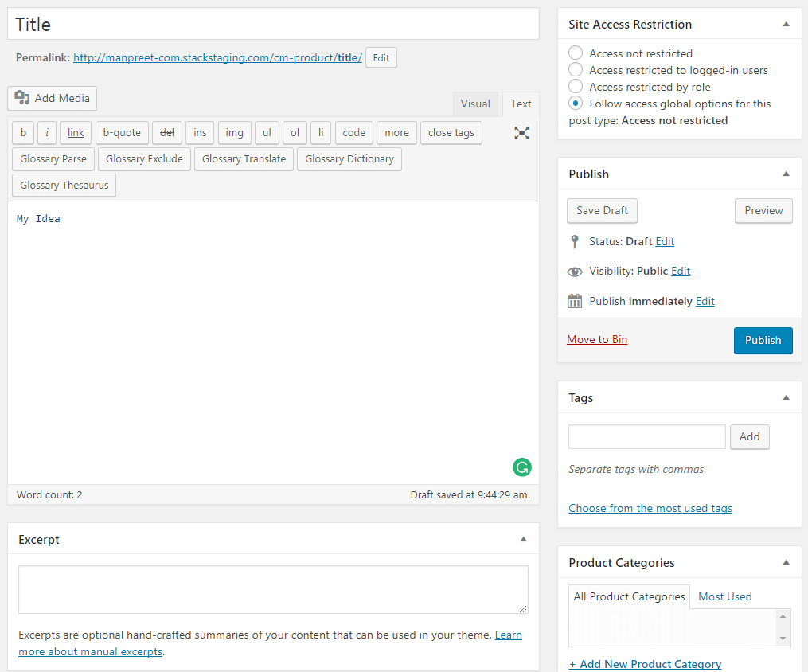Select 'Access restricted by role' option

click(576, 87)
